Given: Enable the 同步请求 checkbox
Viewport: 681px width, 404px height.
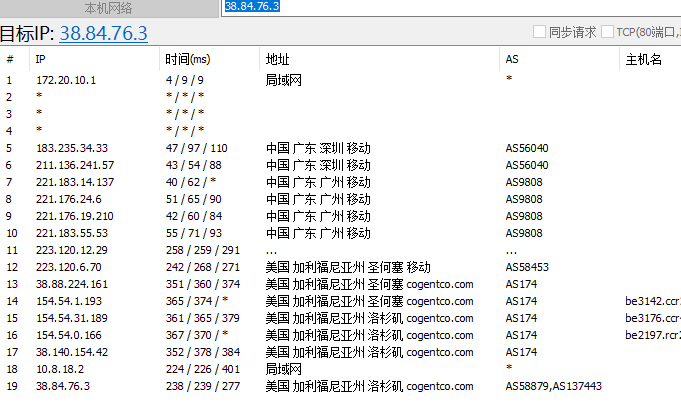Looking at the screenshot, I should [x=540, y=32].
